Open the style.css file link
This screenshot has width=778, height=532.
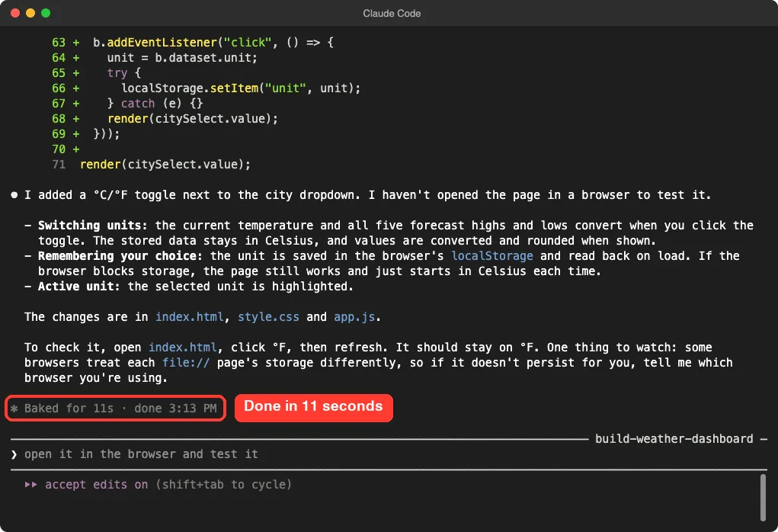(x=268, y=317)
